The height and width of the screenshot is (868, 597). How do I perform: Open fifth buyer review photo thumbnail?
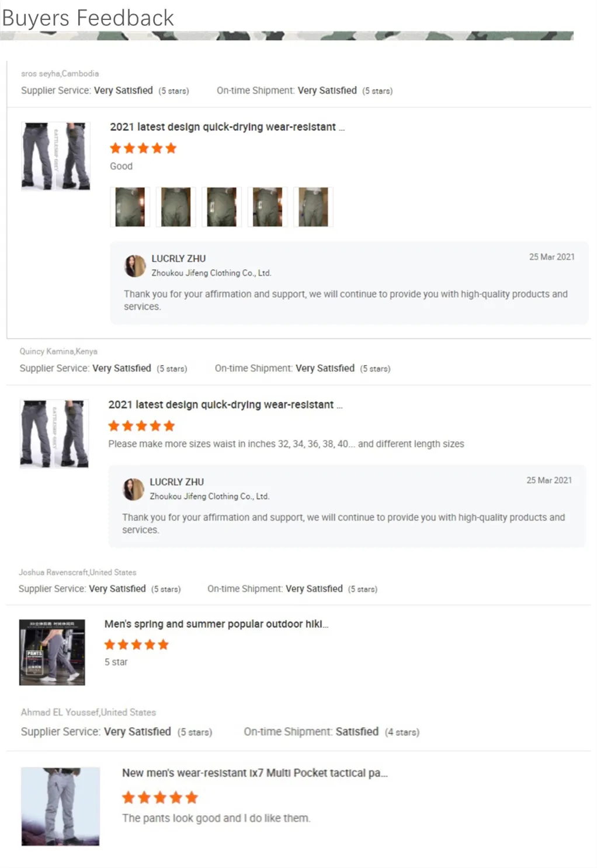[x=313, y=207]
